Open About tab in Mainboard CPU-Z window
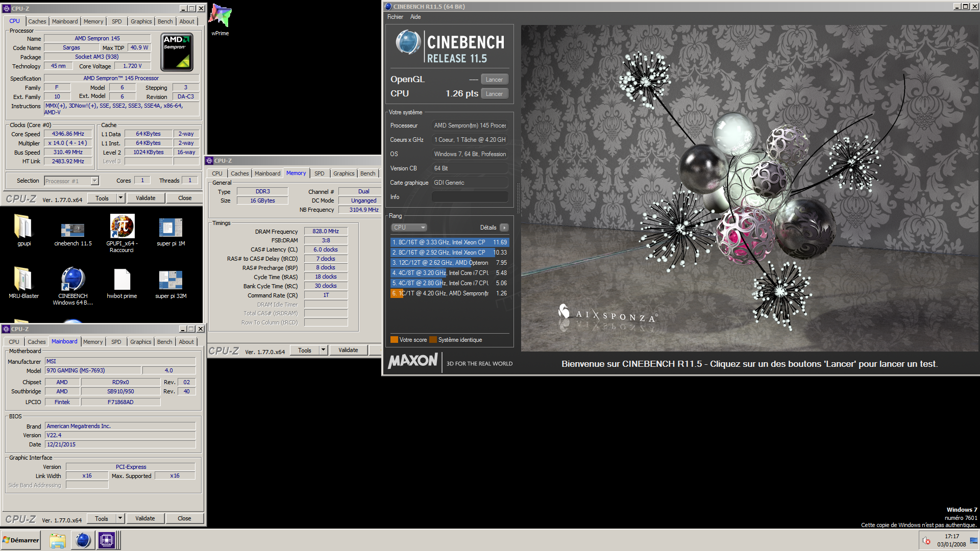This screenshot has width=980, height=551. tap(186, 342)
